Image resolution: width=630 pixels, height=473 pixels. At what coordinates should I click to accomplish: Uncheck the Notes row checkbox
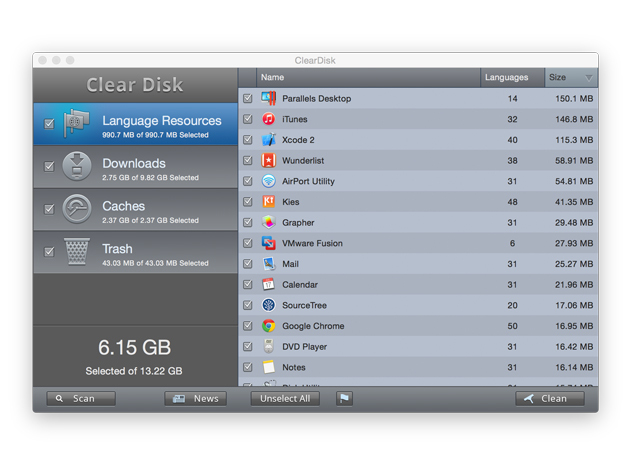tap(248, 367)
